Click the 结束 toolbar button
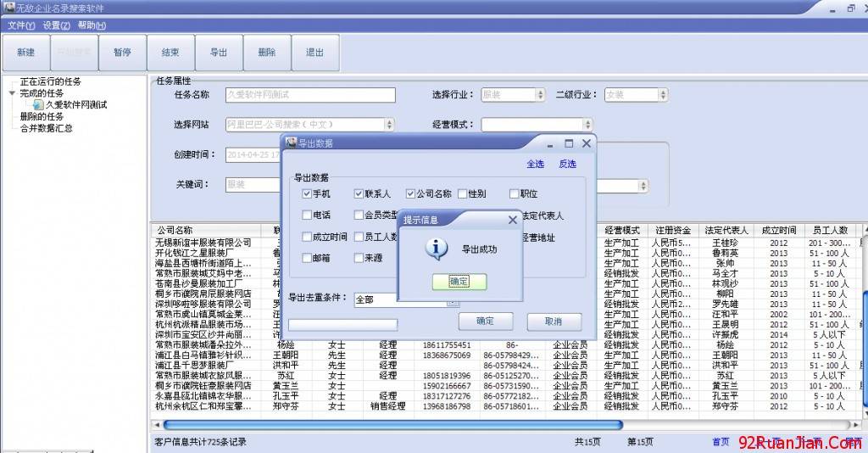Image resolution: width=868 pixels, height=453 pixels. (x=170, y=53)
